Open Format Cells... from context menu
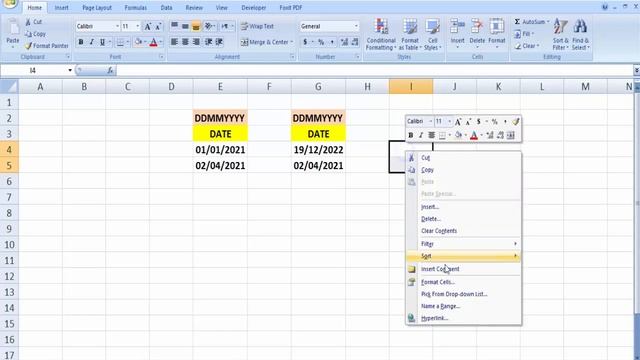The width and height of the screenshot is (640, 360). tap(464, 282)
